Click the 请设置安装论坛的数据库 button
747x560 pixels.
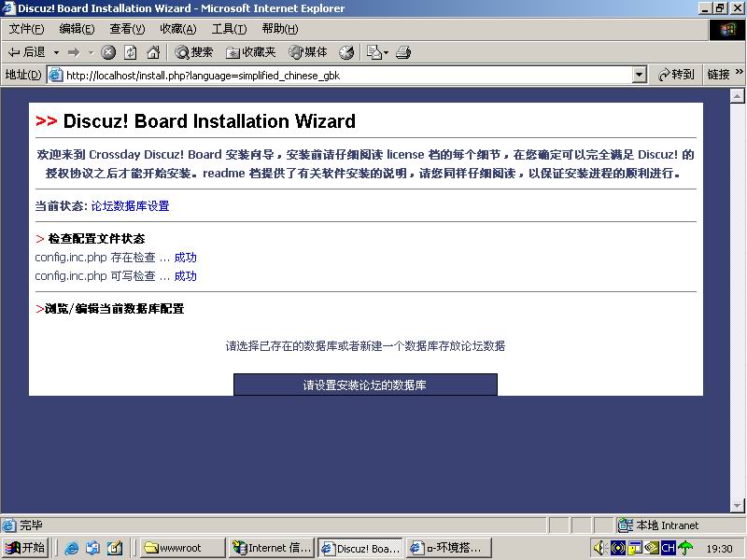coord(365,385)
